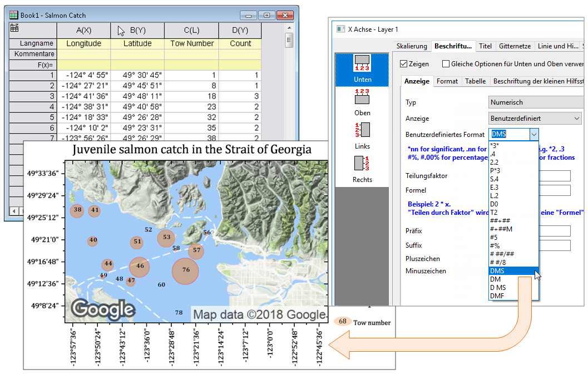Click the graph title Juvenile salmon catch
Viewport: 588px width, 379px height.
(x=191, y=149)
